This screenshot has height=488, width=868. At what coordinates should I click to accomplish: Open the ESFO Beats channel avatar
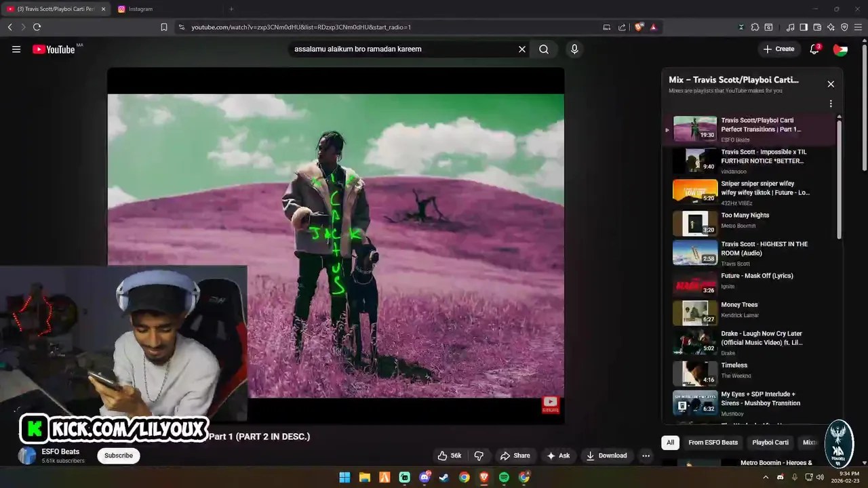pyautogui.click(x=27, y=455)
